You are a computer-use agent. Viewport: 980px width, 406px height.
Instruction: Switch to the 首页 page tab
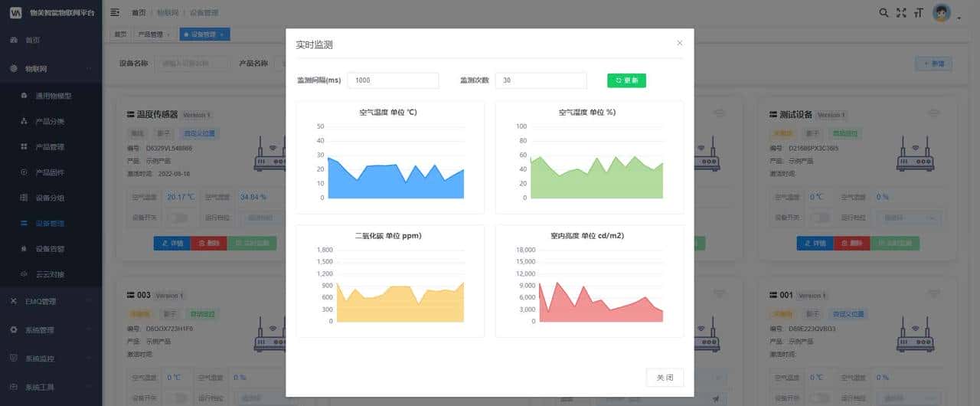120,34
